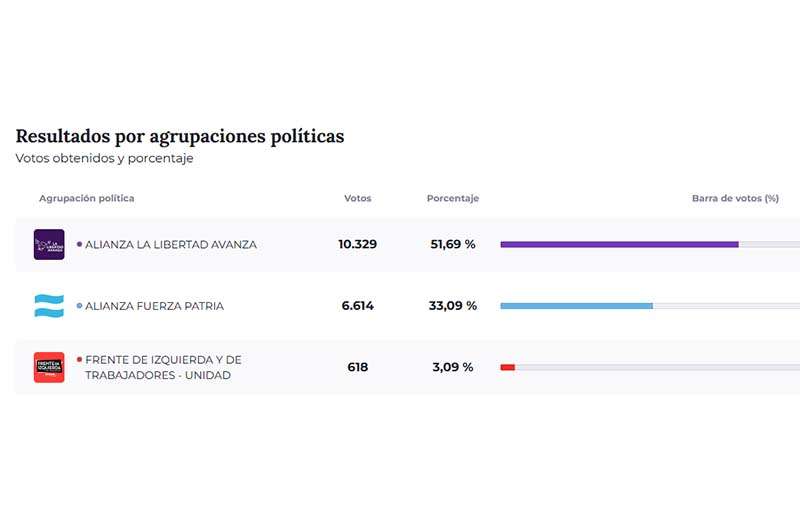Click the red Frente de Izquierda vote bar

point(507,367)
